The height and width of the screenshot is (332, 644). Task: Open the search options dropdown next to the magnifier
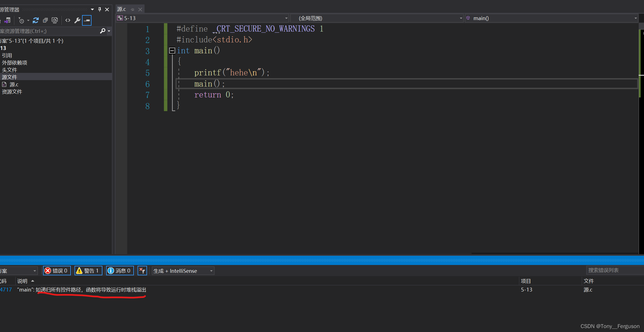click(x=109, y=31)
